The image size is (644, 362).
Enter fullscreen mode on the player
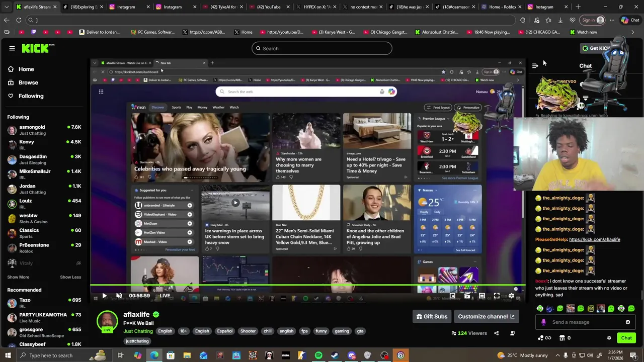497,296
